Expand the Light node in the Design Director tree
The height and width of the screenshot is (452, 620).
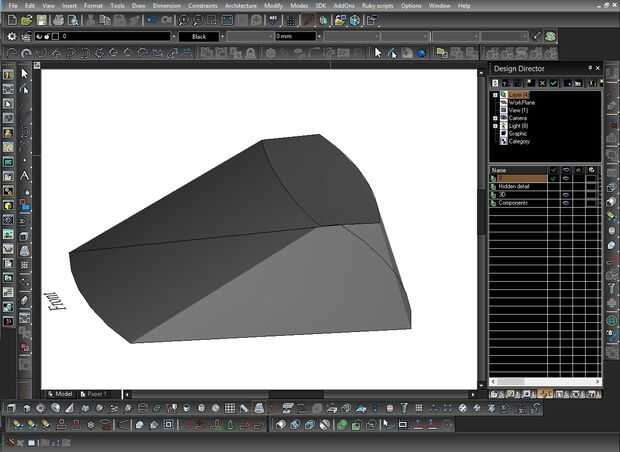pyautogui.click(x=495, y=126)
